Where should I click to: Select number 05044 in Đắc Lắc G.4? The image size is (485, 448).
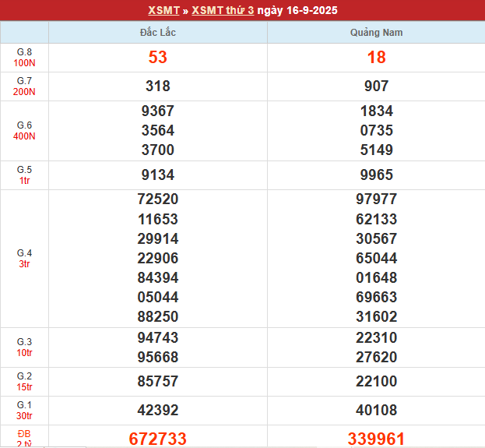(x=158, y=298)
